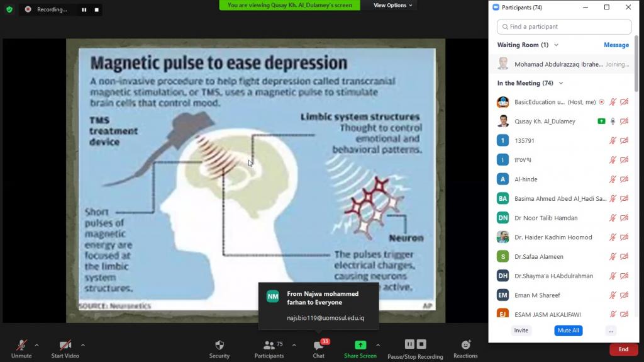The width and height of the screenshot is (644, 362).
Task: Open the Security shield icon
Action: point(219,346)
